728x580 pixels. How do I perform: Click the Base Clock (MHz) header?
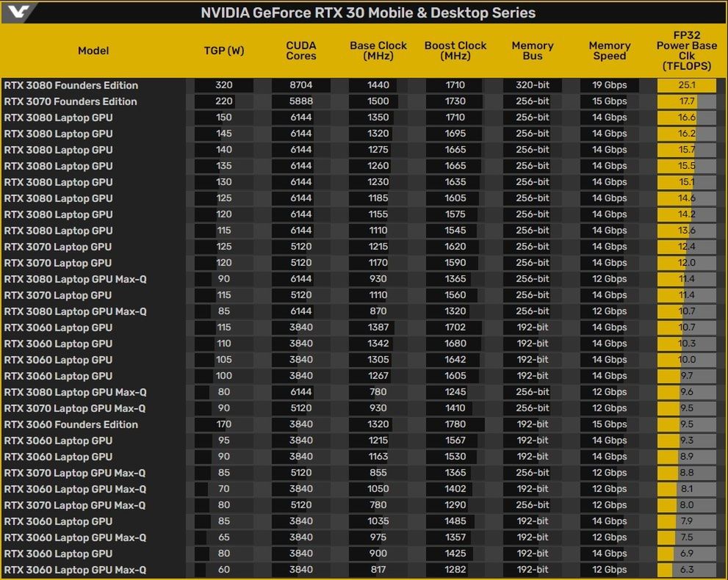coord(378,51)
